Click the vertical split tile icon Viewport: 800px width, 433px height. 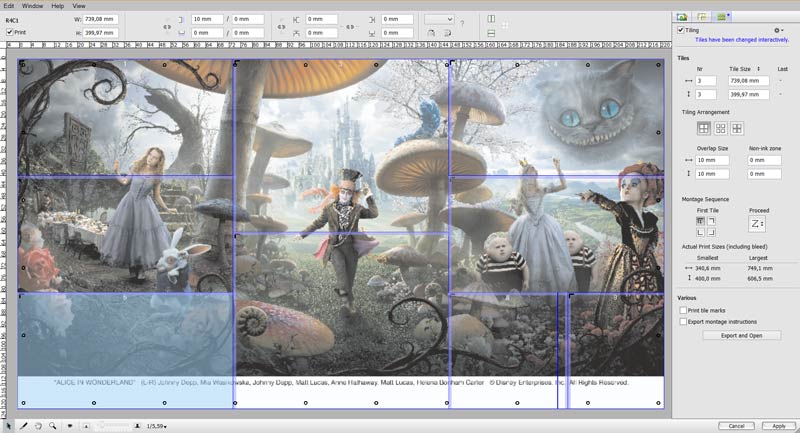point(491,19)
